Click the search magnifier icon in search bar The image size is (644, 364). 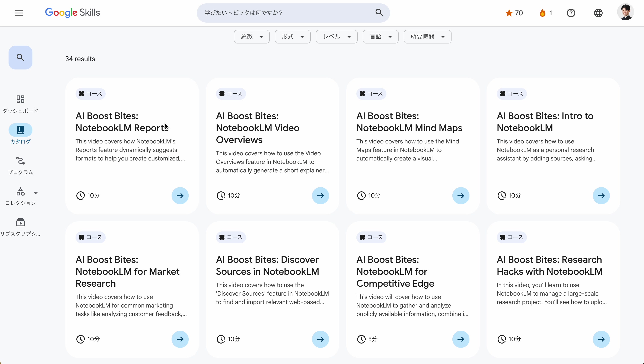379,13
